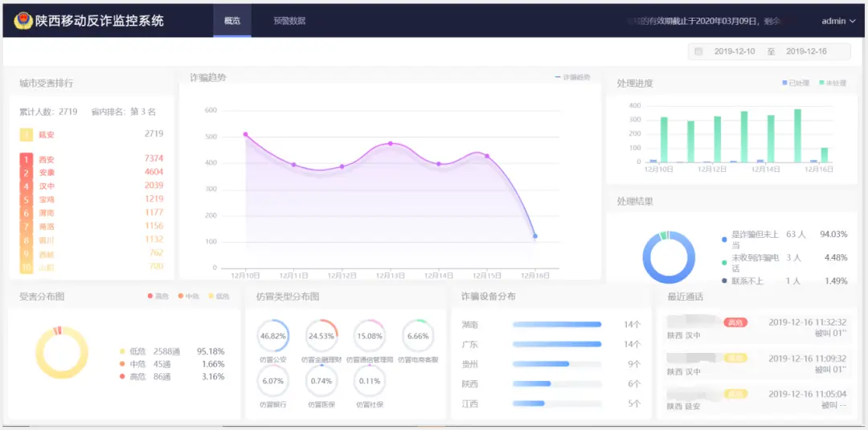The height and width of the screenshot is (430, 868).
Task: Click the police badge logo icon
Action: coord(23,21)
